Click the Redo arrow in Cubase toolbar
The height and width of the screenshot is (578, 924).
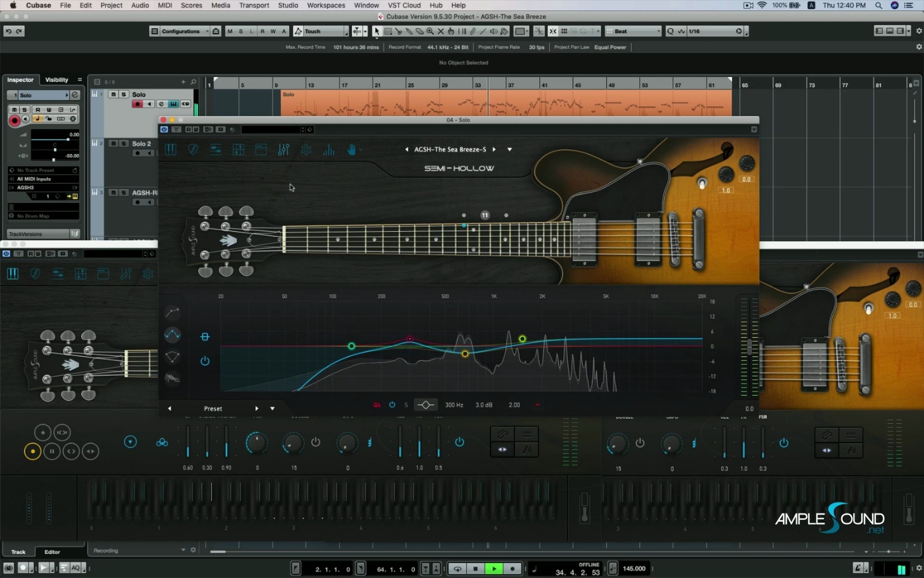click(x=19, y=31)
